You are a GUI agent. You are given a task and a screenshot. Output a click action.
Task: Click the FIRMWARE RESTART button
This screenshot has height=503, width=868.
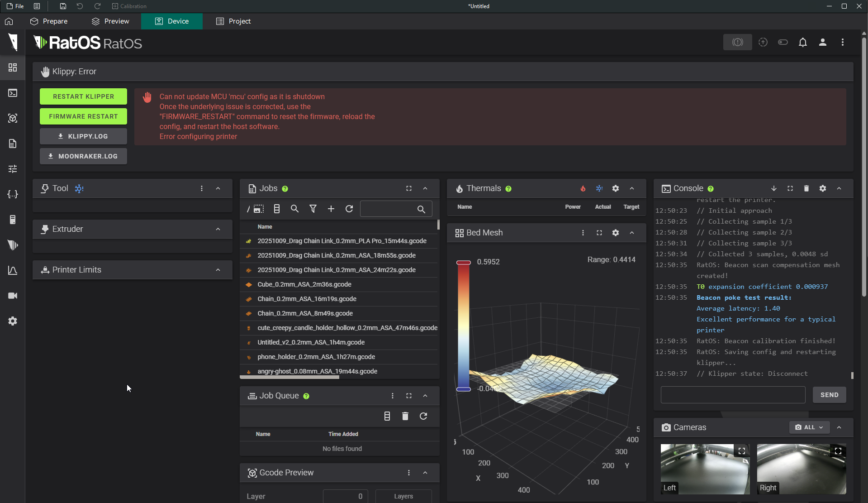click(83, 116)
